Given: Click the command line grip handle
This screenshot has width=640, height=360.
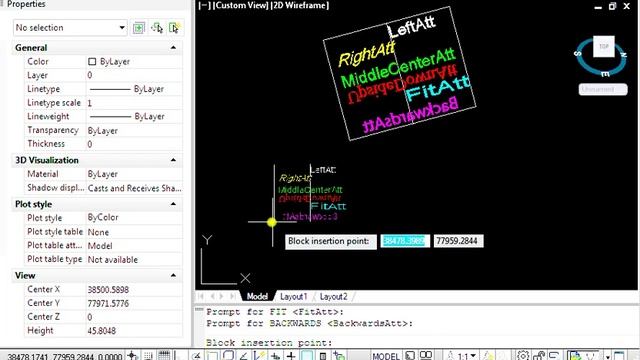Looking at the screenshot, I should coord(199,310).
